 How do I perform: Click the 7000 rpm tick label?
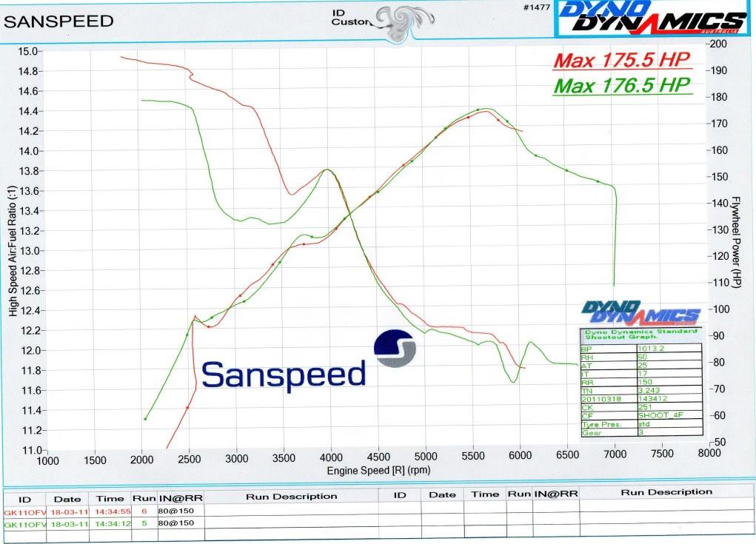pos(615,454)
